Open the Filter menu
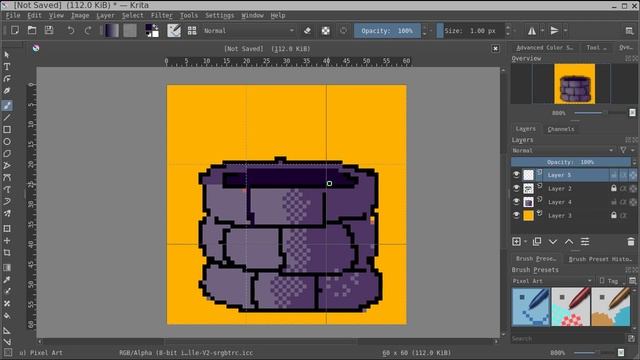 (162, 16)
